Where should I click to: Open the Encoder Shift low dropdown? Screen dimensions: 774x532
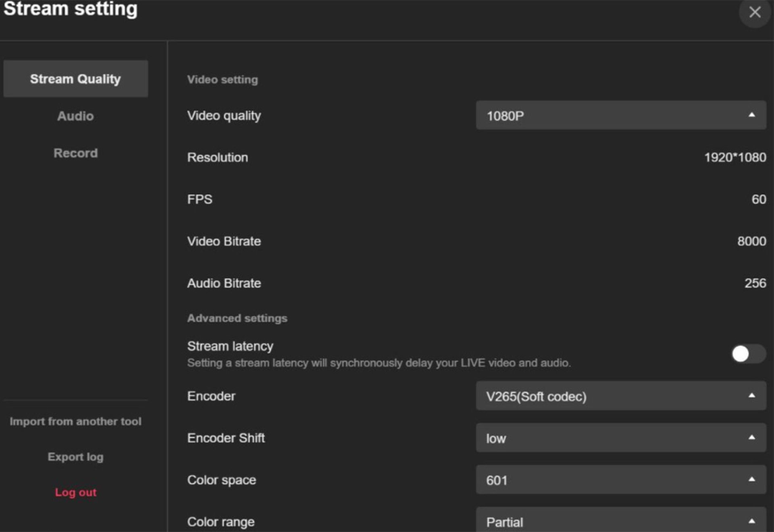(620, 438)
